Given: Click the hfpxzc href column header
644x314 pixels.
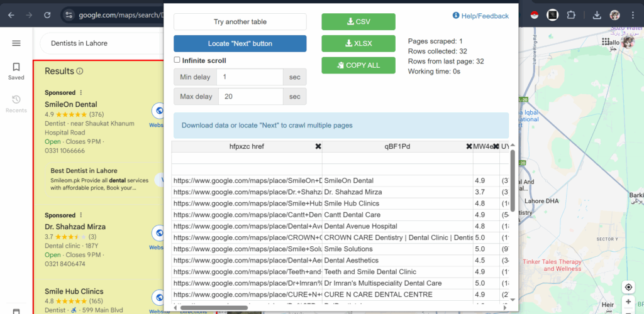Looking at the screenshot, I should [x=247, y=147].
